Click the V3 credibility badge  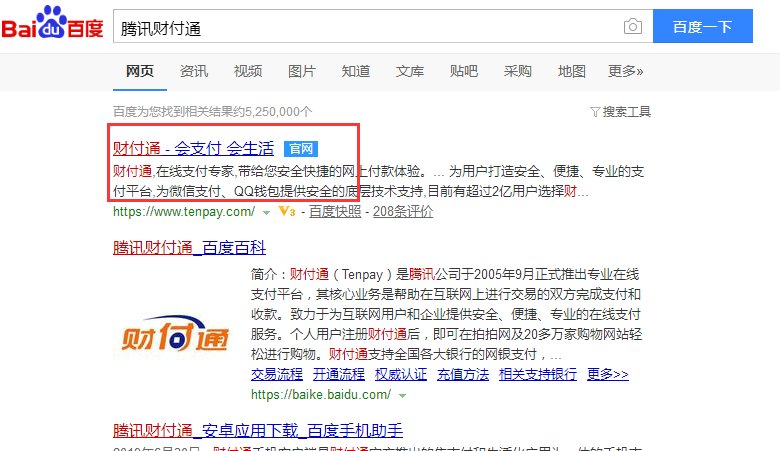point(287,211)
